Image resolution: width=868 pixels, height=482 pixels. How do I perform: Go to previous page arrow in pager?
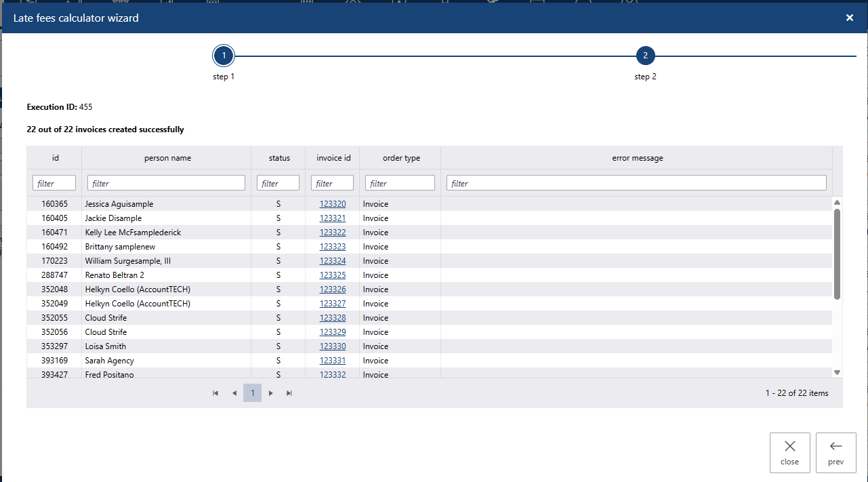tap(234, 393)
